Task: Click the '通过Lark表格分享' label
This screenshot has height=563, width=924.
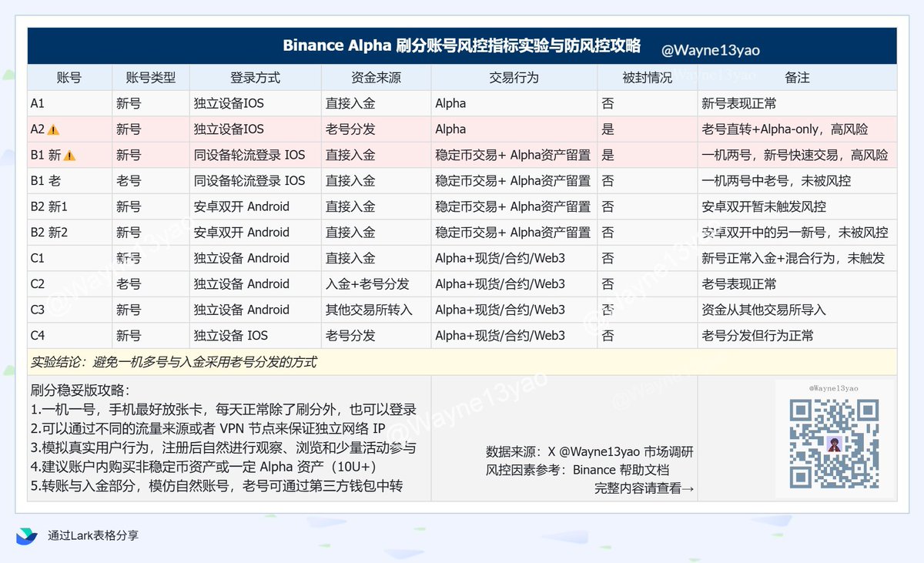Action: coord(93,536)
